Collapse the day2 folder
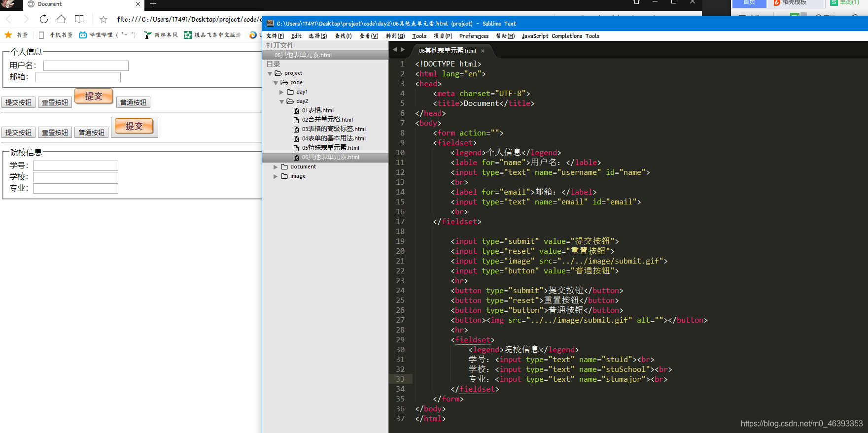This screenshot has width=868, height=433. (x=282, y=101)
